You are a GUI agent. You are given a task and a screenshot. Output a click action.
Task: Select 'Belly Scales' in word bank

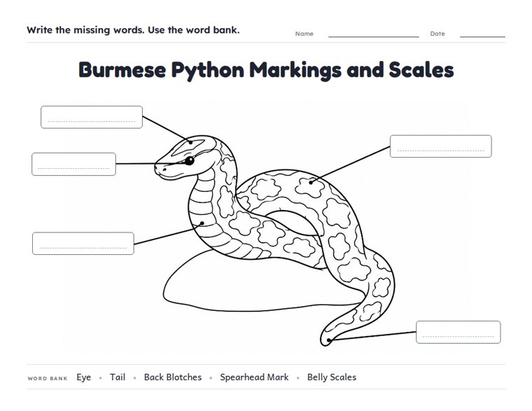click(x=332, y=377)
